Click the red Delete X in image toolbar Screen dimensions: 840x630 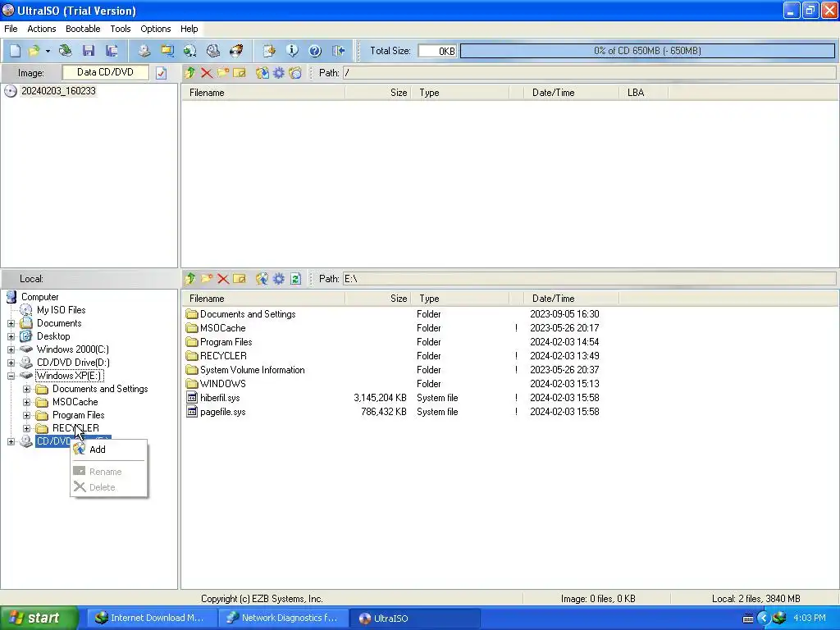point(206,73)
